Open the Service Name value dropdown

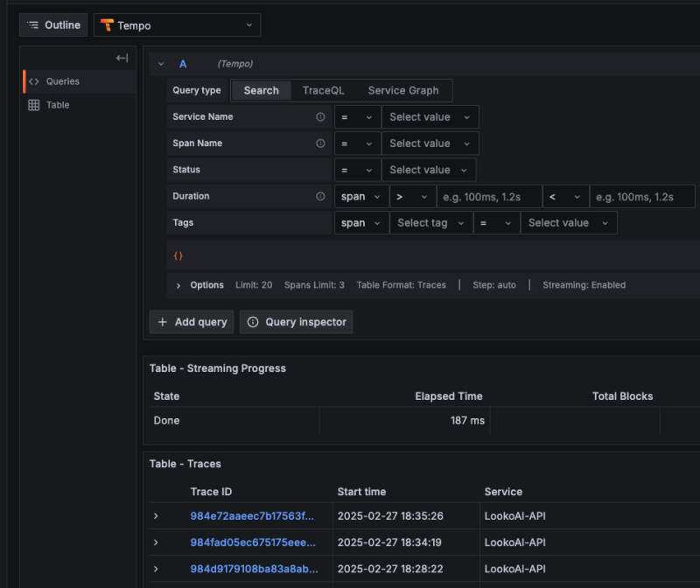coord(430,117)
